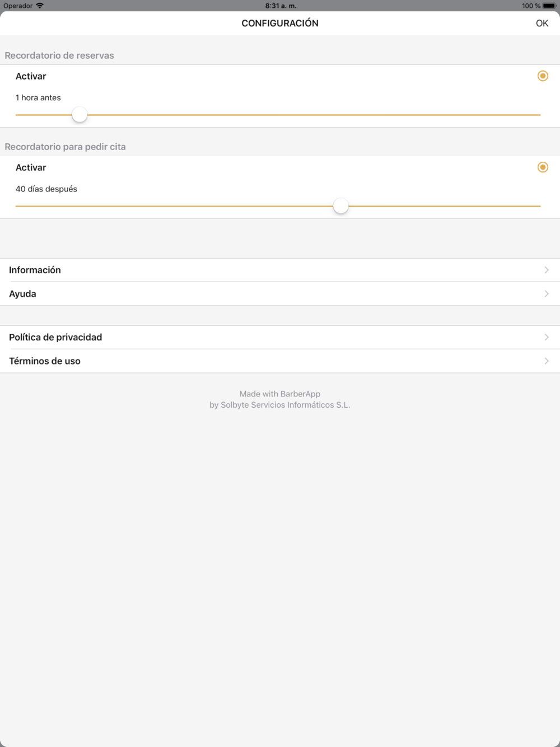Click the 'Made with BarberApp' footer text
The image size is (560, 747).
point(280,394)
